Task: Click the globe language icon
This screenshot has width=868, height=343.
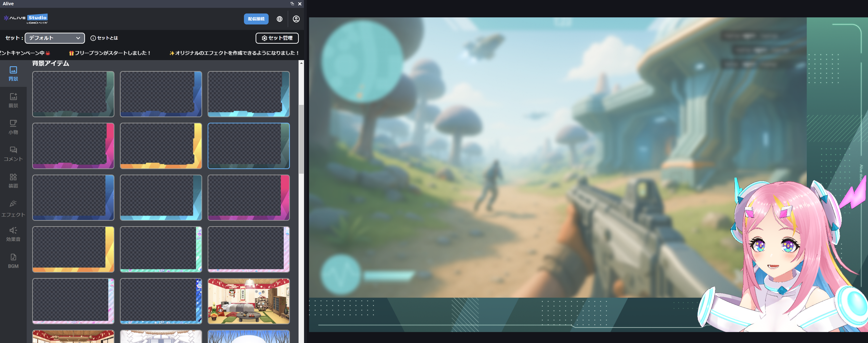Action: [x=279, y=19]
